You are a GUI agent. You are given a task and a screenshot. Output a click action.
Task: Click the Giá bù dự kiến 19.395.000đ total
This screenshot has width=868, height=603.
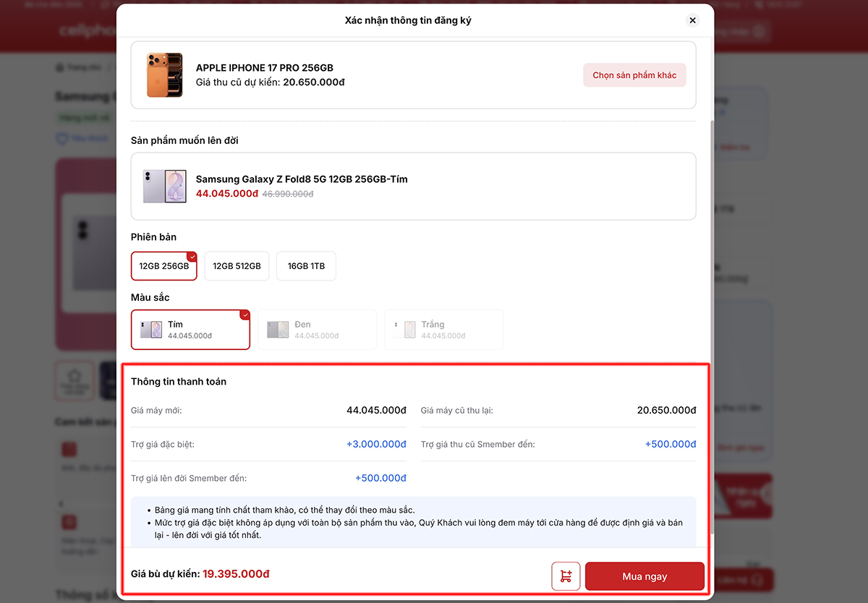tap(236, 574)
